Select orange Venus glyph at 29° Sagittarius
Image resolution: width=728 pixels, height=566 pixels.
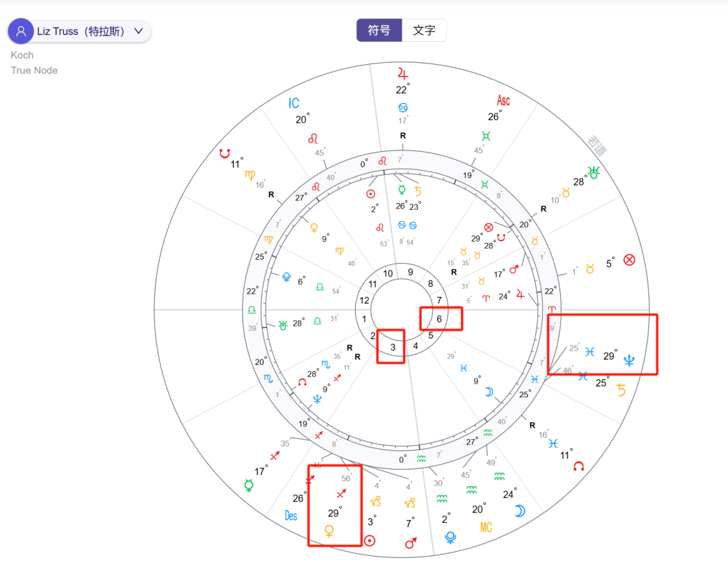click(x=329, y=531)
